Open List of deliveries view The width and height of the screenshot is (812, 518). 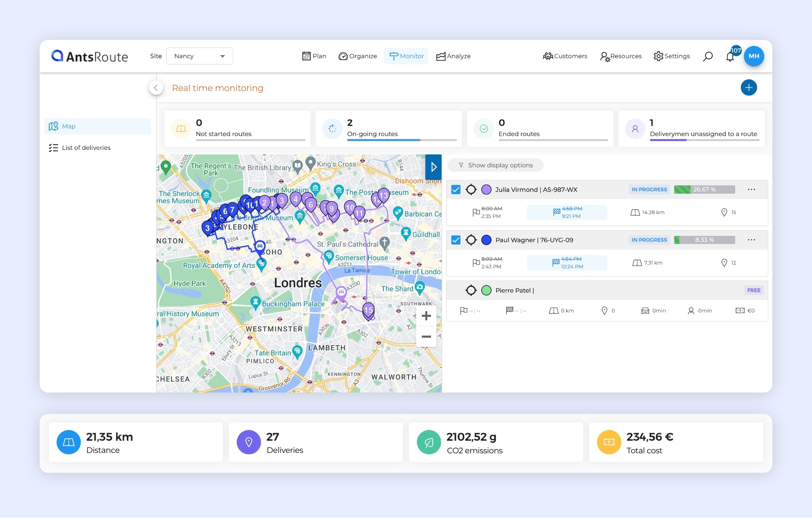[86, 148]
